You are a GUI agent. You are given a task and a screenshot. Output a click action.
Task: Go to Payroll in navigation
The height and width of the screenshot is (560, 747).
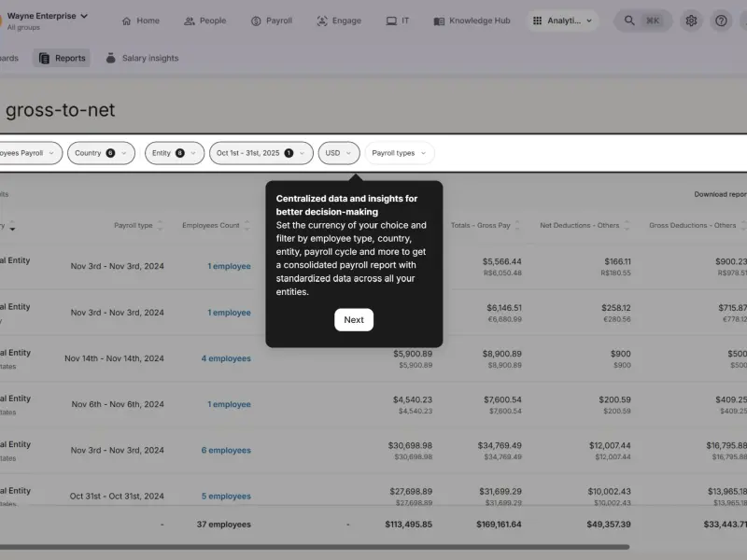point(272,21)
